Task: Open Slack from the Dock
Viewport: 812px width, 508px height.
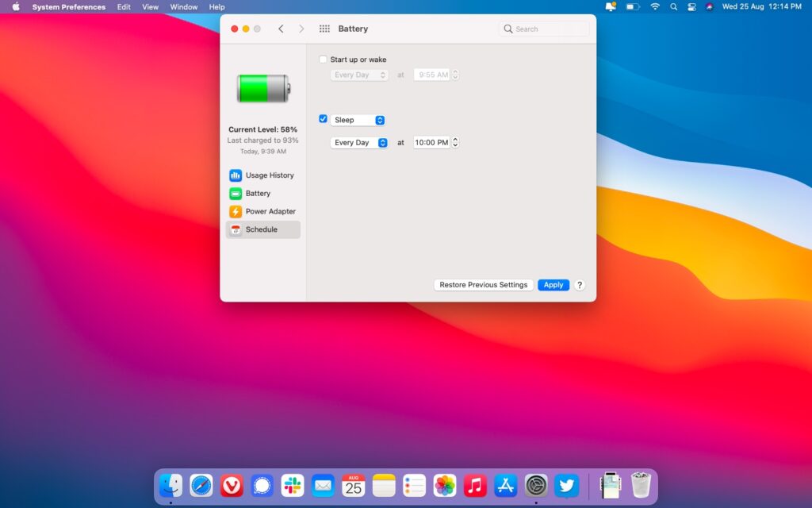Action: point(292,485)
